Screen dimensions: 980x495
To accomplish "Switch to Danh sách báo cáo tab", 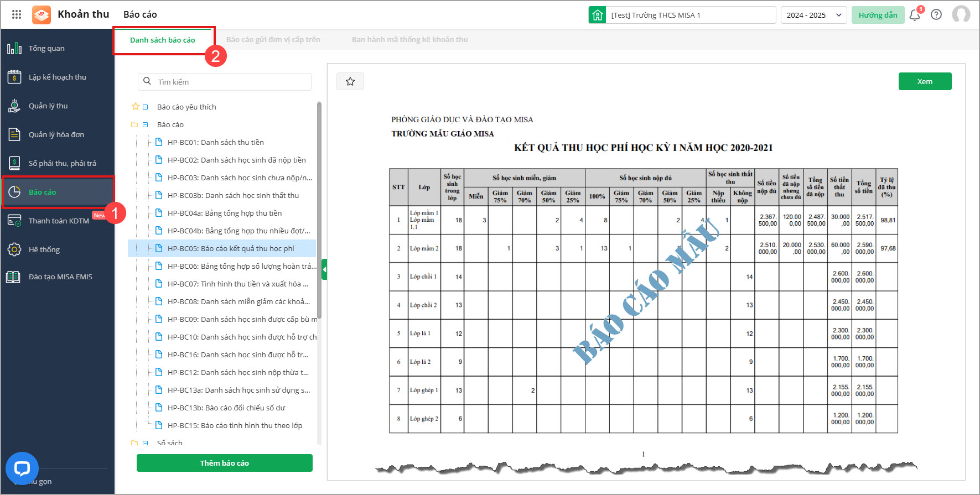I will coord(163,40).
